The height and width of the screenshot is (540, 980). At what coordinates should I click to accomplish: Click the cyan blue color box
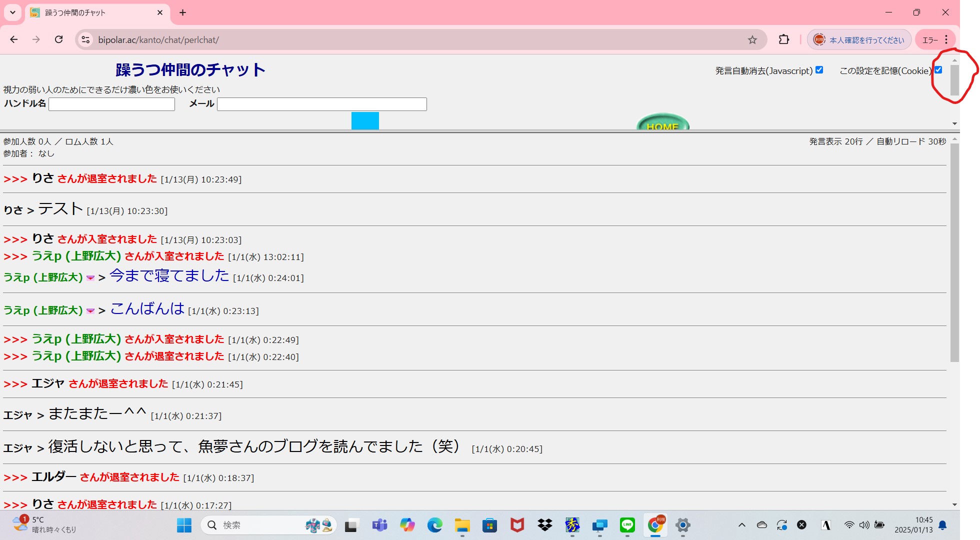(x=365, y=120)
